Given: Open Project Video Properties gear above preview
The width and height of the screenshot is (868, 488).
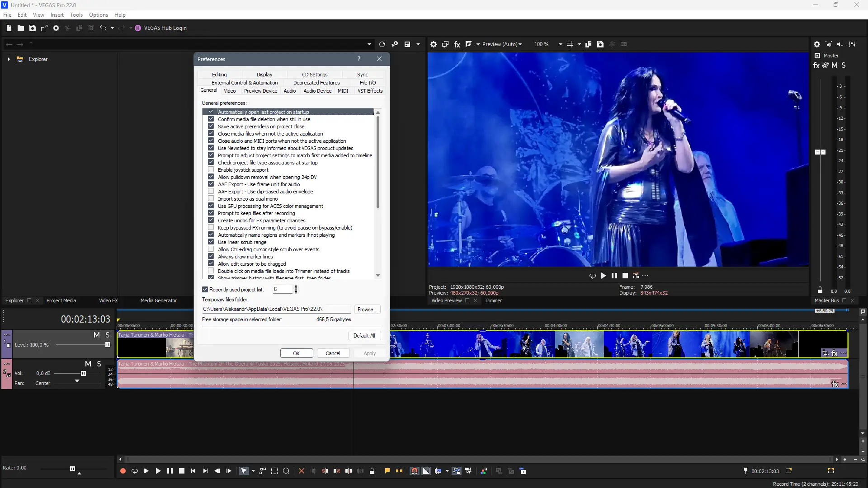Looking at the screenshot, I should coord(433,44).
